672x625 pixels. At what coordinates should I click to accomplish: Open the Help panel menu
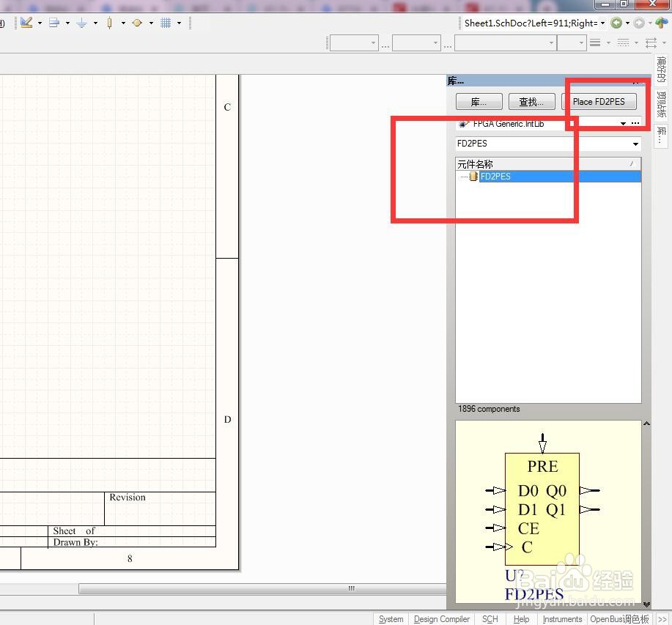pyautogui.click(x=521, y=619)
